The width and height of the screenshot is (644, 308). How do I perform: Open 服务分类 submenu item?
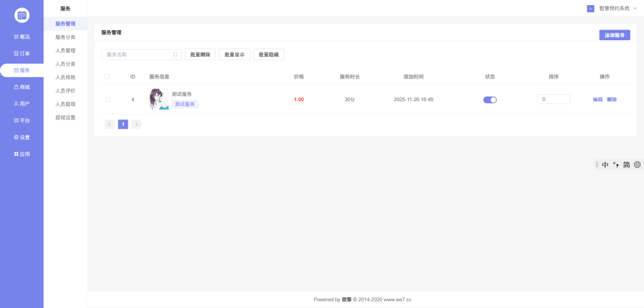pos(65,37)
